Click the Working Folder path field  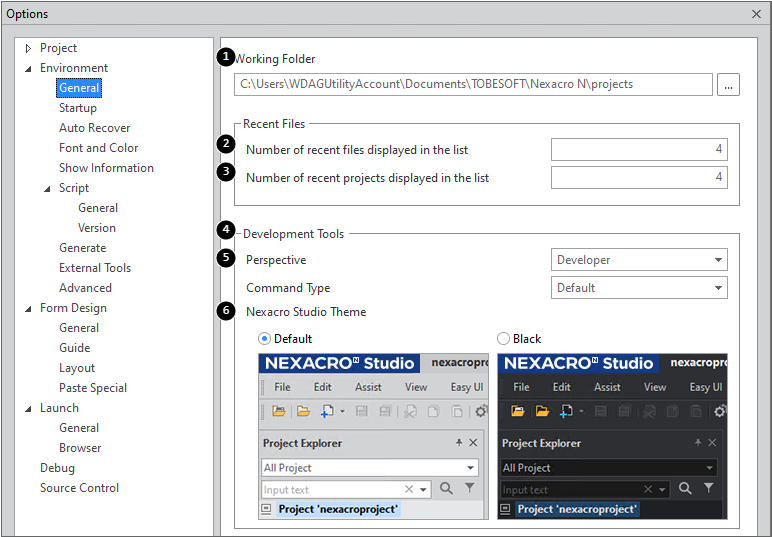473,85
